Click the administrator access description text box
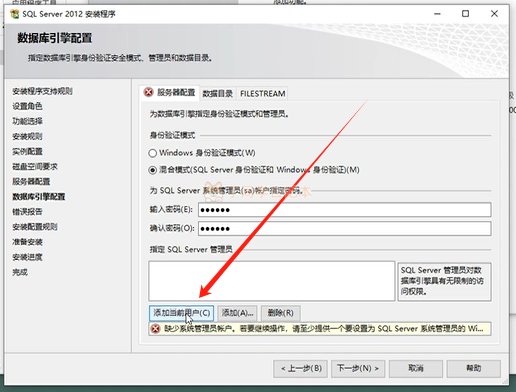The height and width of the screenshot is (392, 516). (444, 282)
